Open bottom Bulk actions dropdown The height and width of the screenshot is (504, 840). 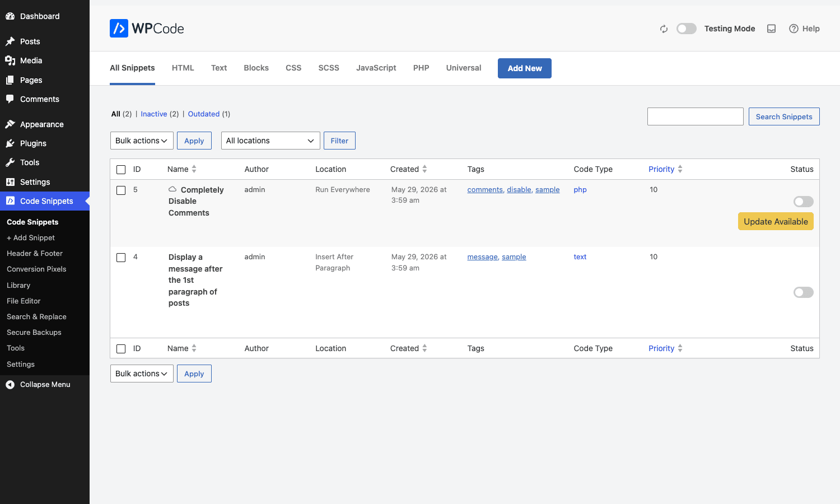click(142, 374)
